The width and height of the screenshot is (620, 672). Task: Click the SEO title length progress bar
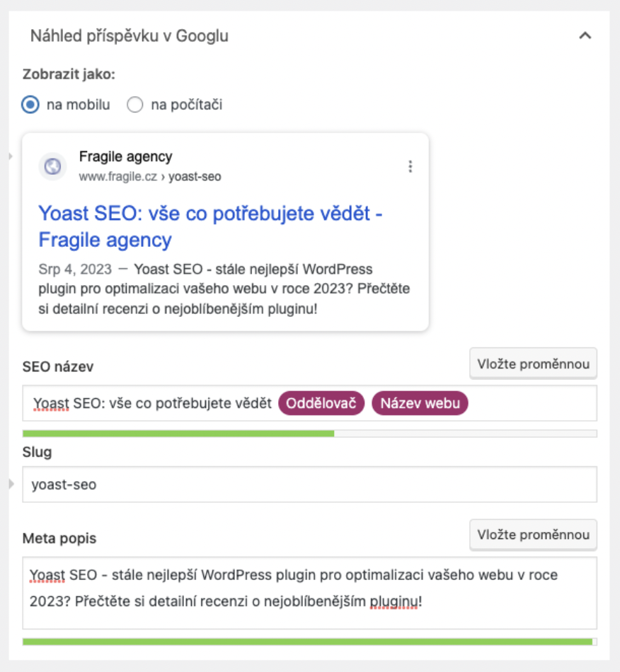tap(309, 433)
